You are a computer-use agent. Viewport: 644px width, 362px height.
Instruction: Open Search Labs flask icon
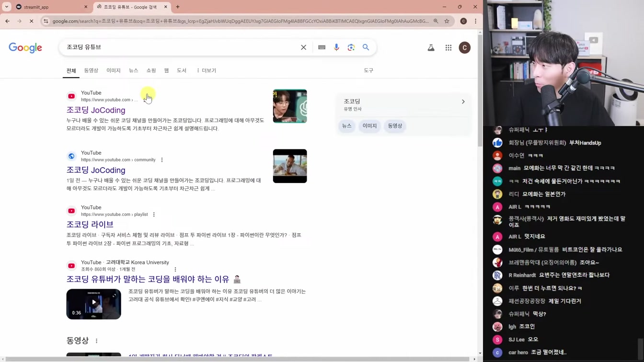431,47
